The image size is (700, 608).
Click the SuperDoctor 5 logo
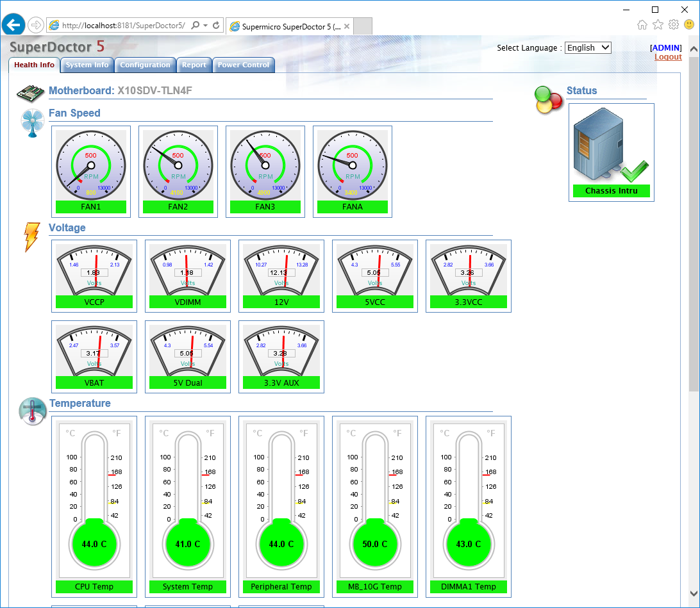point(56,46)
